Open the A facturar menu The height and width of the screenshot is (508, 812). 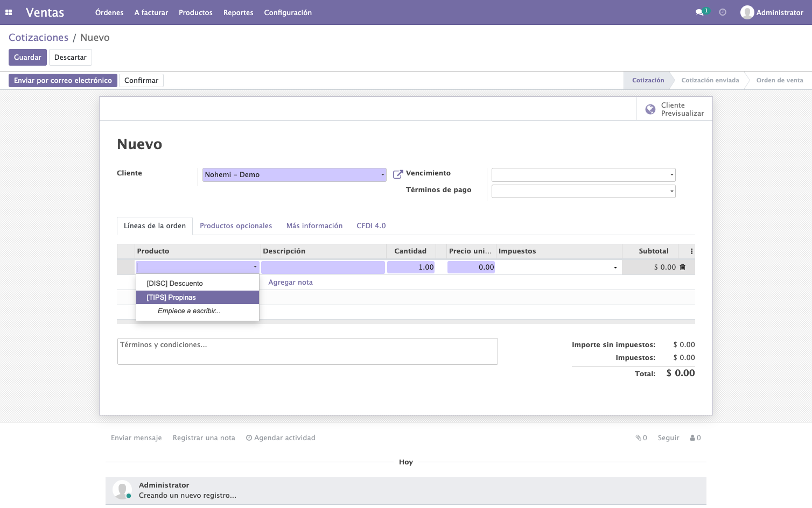[151, 12]
